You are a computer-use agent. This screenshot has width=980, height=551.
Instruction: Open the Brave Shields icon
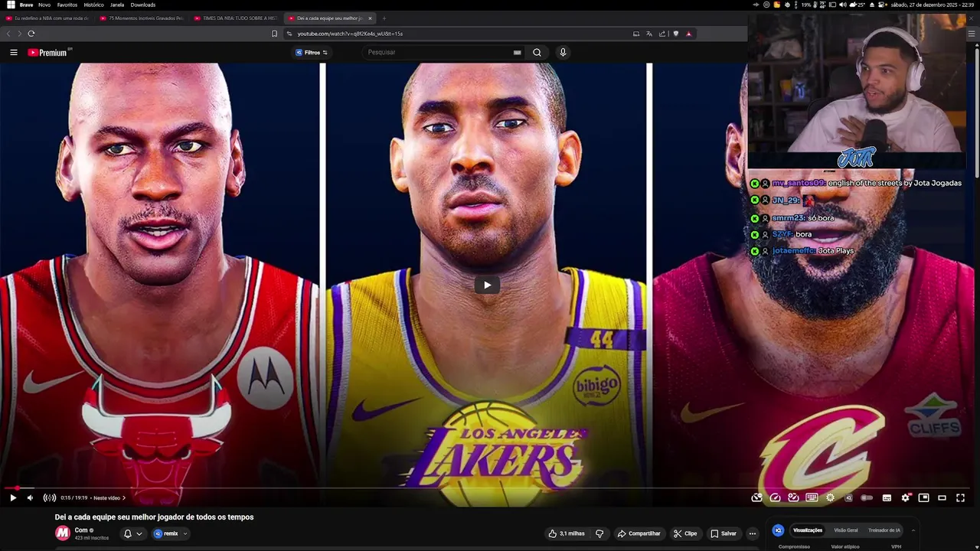[x=675, y=34]
